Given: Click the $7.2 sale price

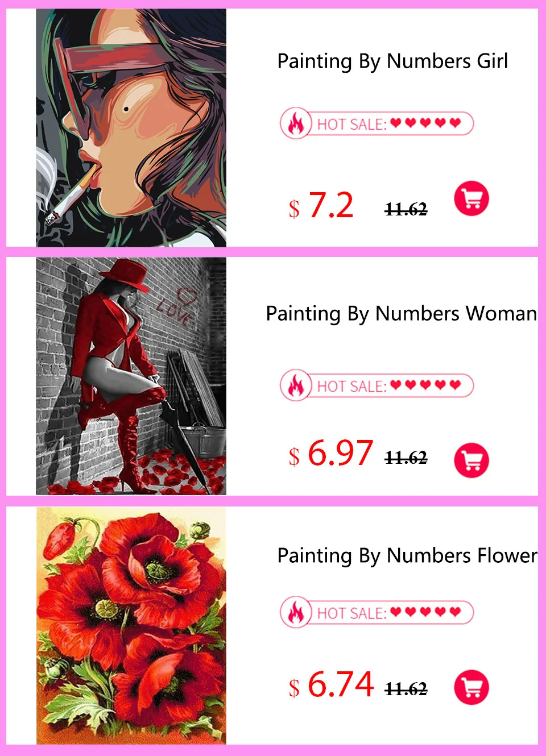Looking at the screenshot, I should [x=321, y=205].
